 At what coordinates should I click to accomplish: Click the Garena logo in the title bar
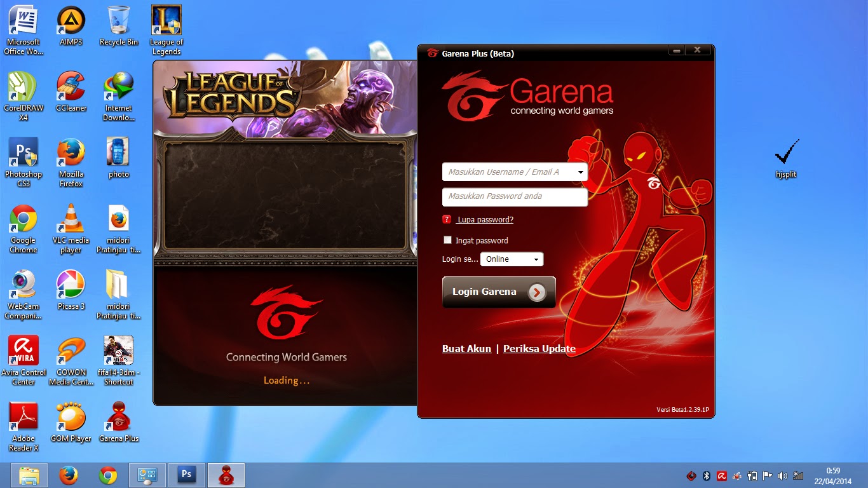coord(433,53)
